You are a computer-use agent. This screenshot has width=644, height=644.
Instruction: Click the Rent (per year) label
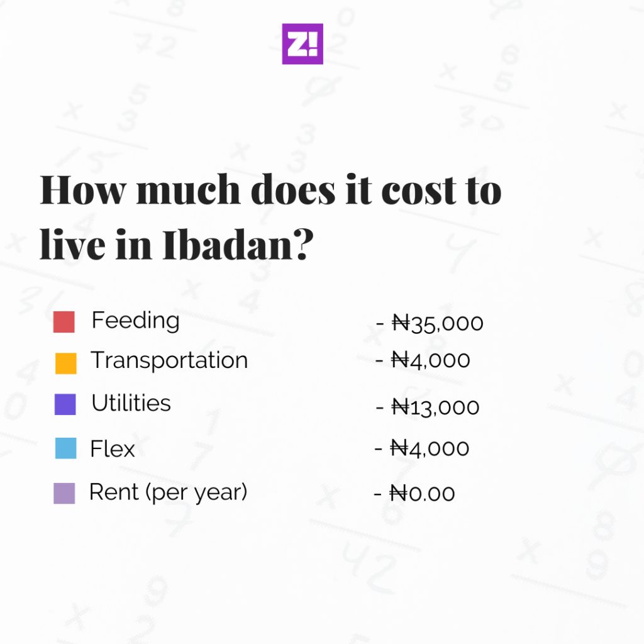[169, 492]
